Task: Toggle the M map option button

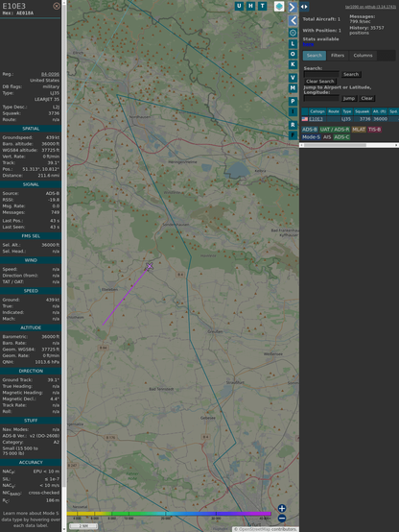Action: 293,88
